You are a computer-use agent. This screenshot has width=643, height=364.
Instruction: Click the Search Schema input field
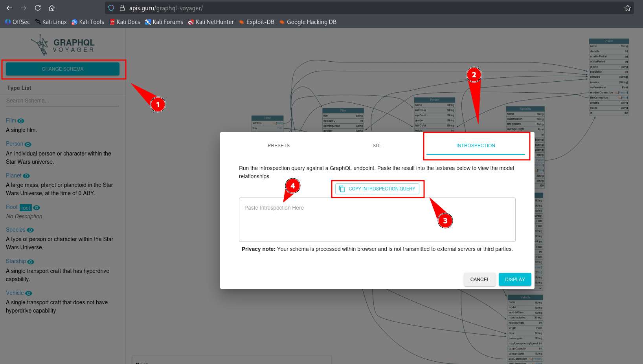(x=62, y=101)
